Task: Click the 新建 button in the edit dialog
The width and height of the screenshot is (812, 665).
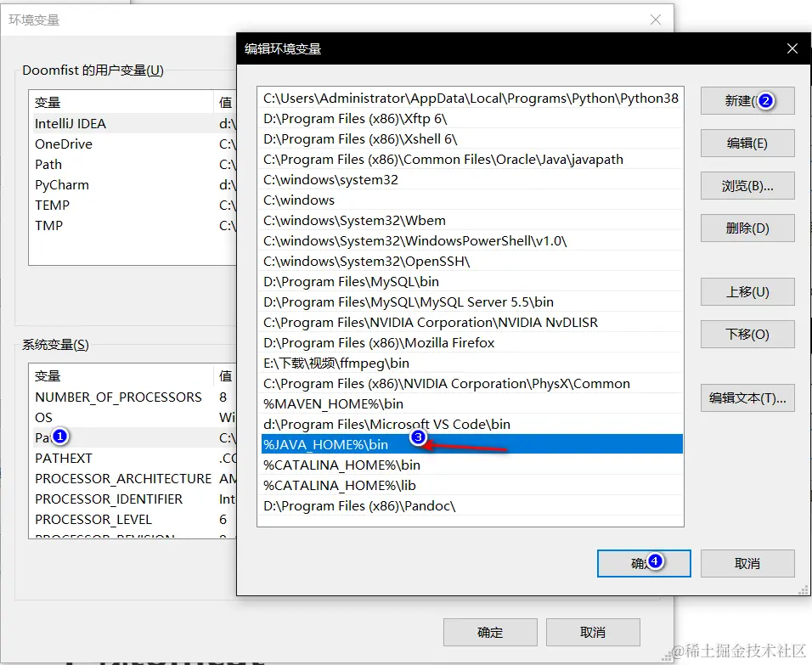Action: [x=747, y=100]
